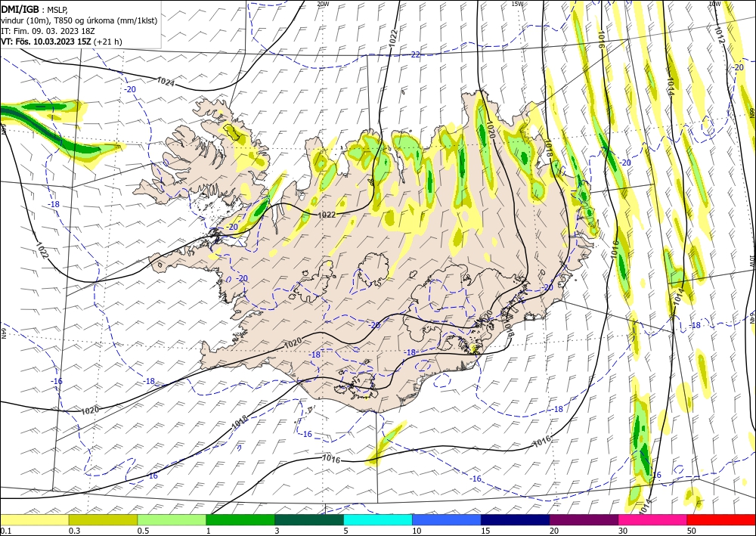This screenshot has height=536, width=756.
Task: Click the red above-50 legend swatch
Action: pos(721,519)
